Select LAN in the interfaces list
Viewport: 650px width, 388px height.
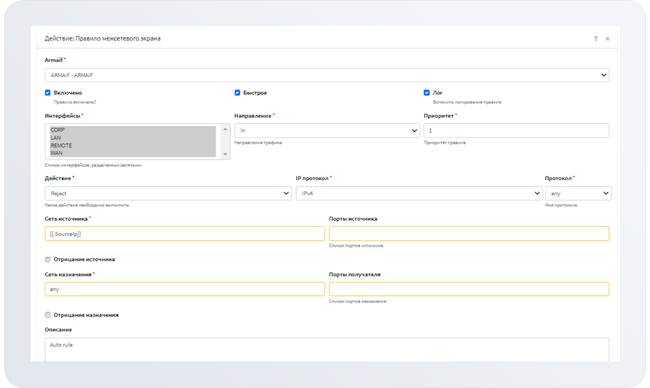pyautogui.click(x=133, y=138)
